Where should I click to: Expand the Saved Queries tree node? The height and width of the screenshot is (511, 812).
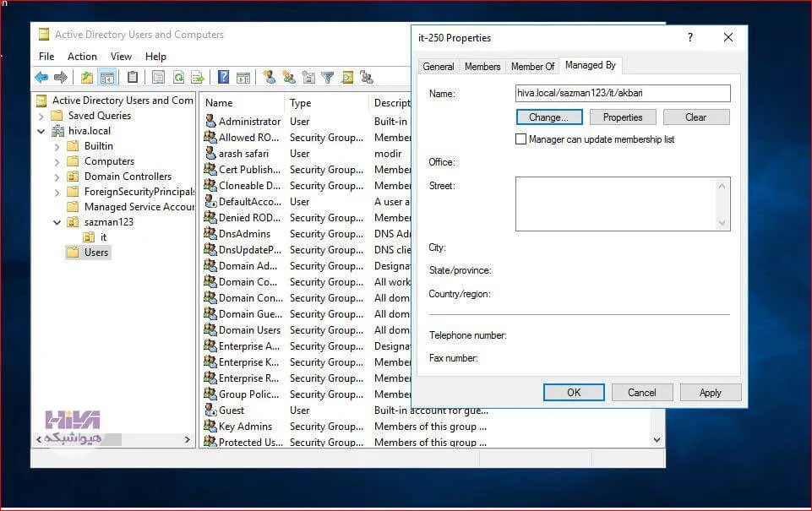(x=41, y=116)
